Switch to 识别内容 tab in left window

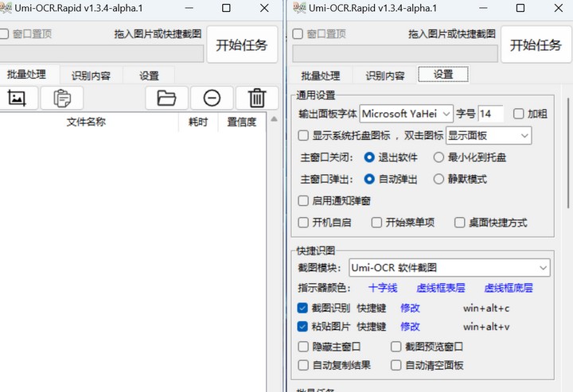coord(91,76)
